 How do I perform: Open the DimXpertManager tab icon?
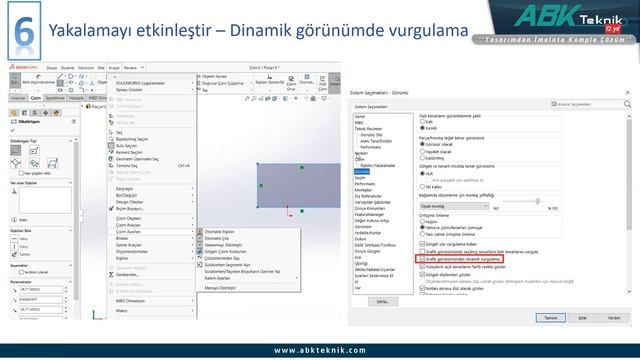[46, 113]
